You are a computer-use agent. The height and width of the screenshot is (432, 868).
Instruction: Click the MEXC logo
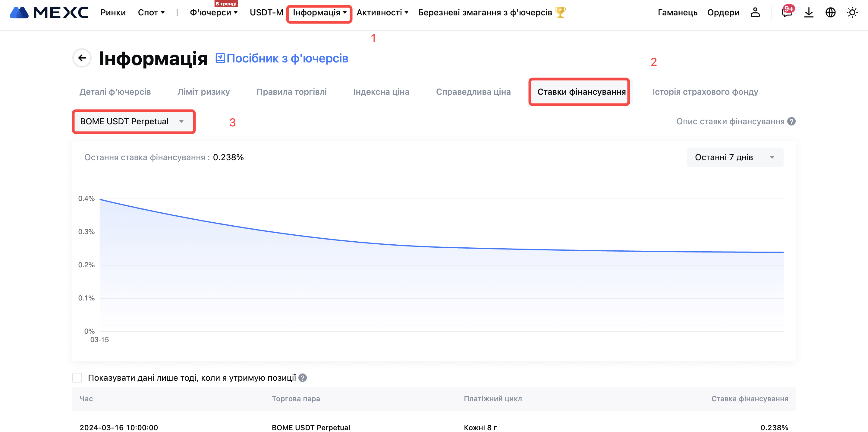(x=49, y=12)
